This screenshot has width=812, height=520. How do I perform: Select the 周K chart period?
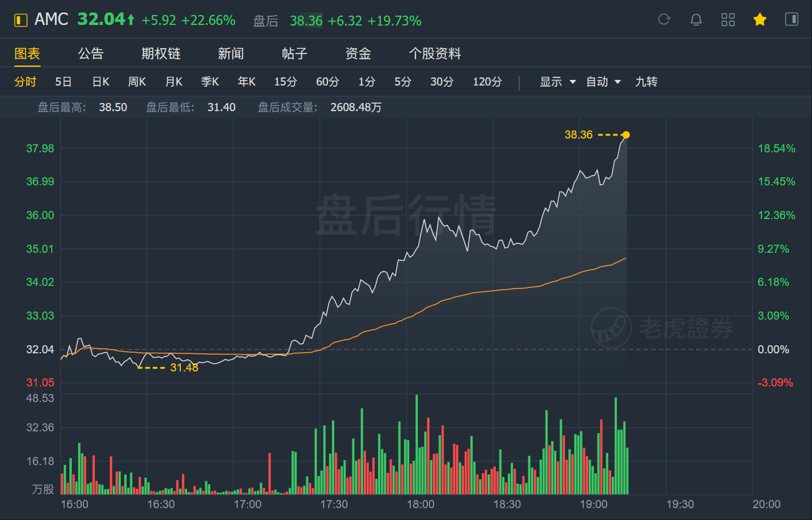137,82
